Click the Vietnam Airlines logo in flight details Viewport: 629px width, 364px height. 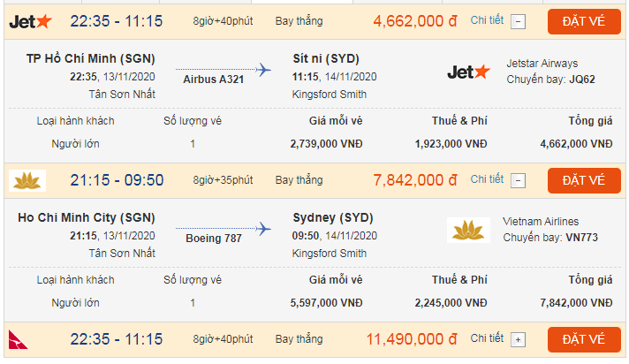point(469,230)
